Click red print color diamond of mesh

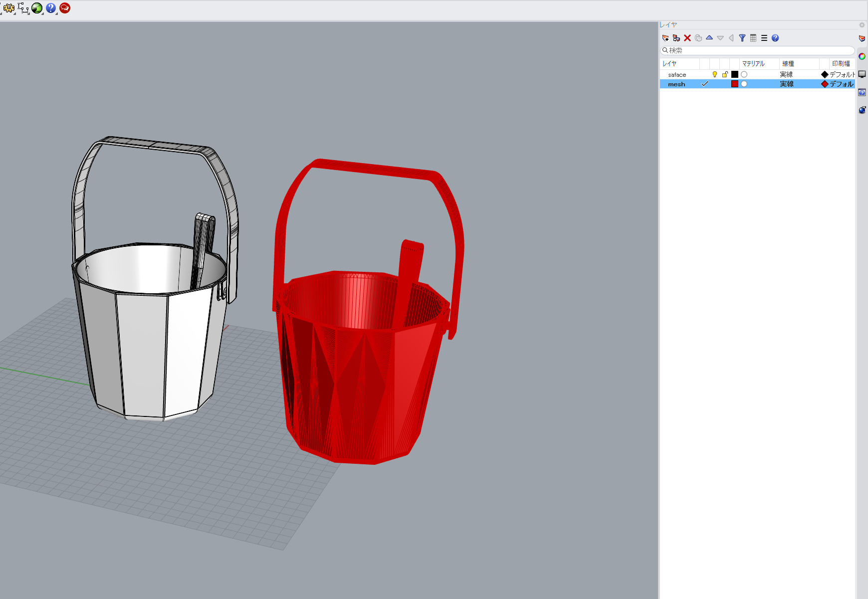click(825, 84)
